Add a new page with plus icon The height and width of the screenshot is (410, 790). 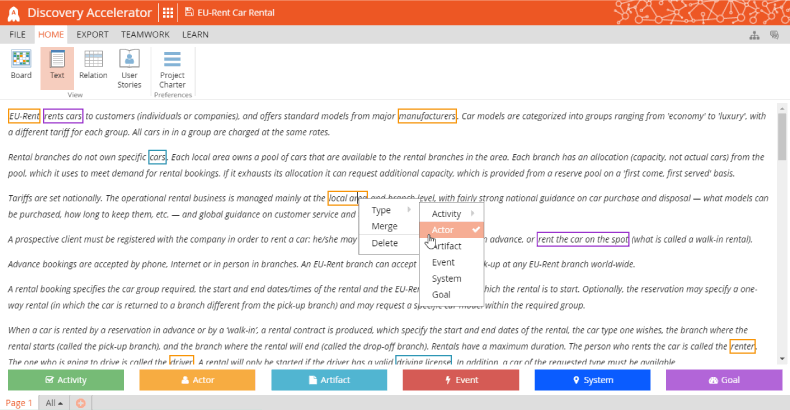tap(81, 402)
